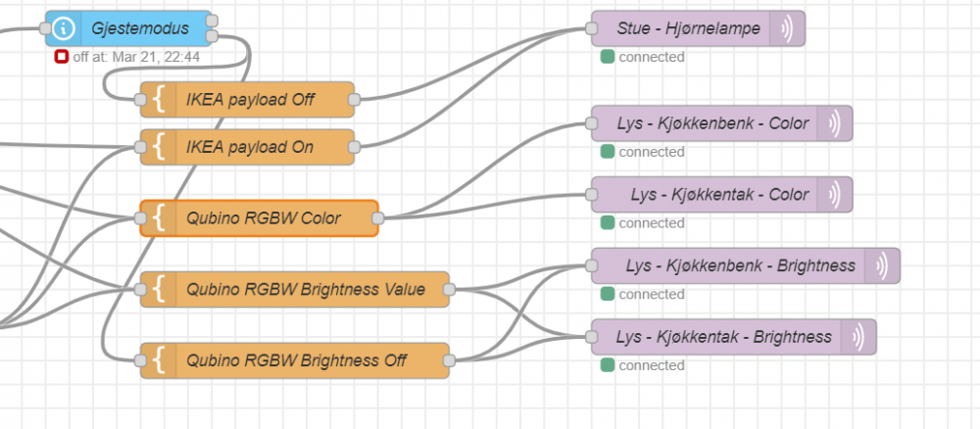Screen dimensions: 980x429
Task: Click the Lys - Kjøkkenbenk - Brightness signal icon
Action: (881, 265)
